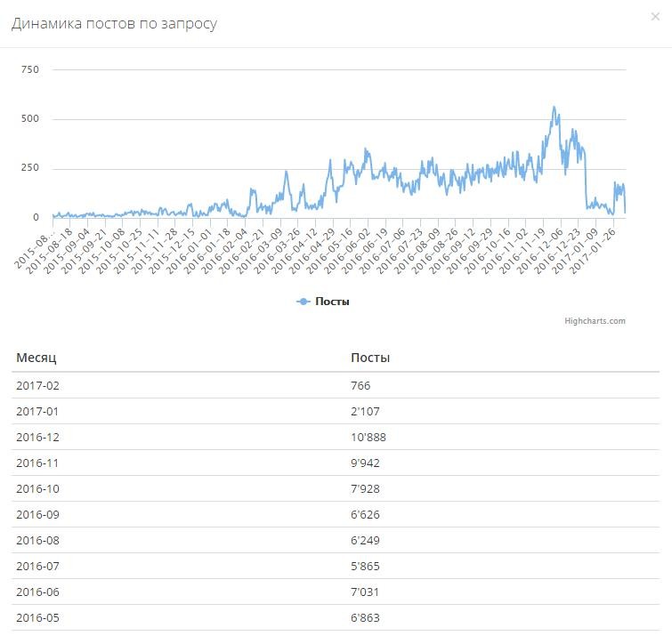The height and width of the screenshot is (636, 672).
Task: Select the 2017-01 month cell
Action: point(37,411)
